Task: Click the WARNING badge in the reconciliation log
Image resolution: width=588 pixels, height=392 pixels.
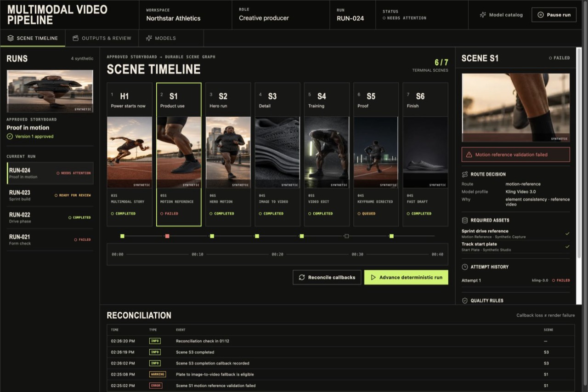Action: 158,375
